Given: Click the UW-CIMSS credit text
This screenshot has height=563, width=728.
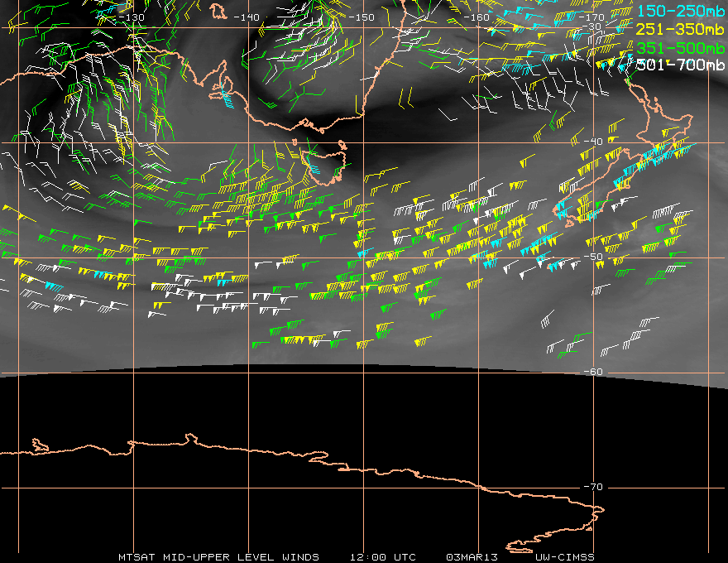Looking at the screenshot, I should 564,557.
